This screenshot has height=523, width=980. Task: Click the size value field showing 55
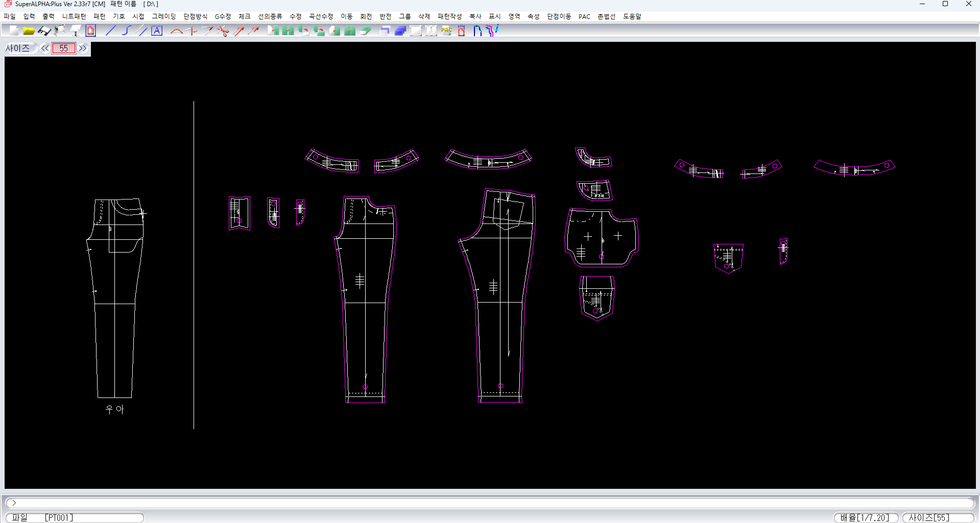click(64, 48)
